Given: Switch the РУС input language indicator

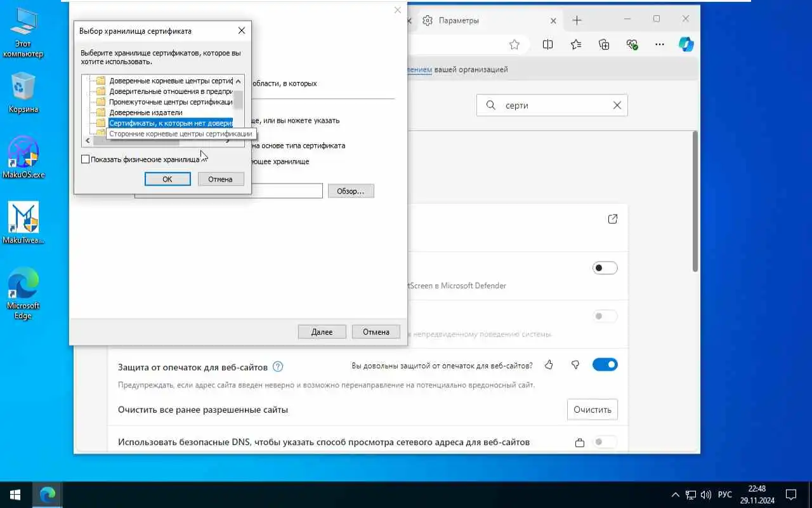Looking at the screenshot, I should [x=724, y=494].
